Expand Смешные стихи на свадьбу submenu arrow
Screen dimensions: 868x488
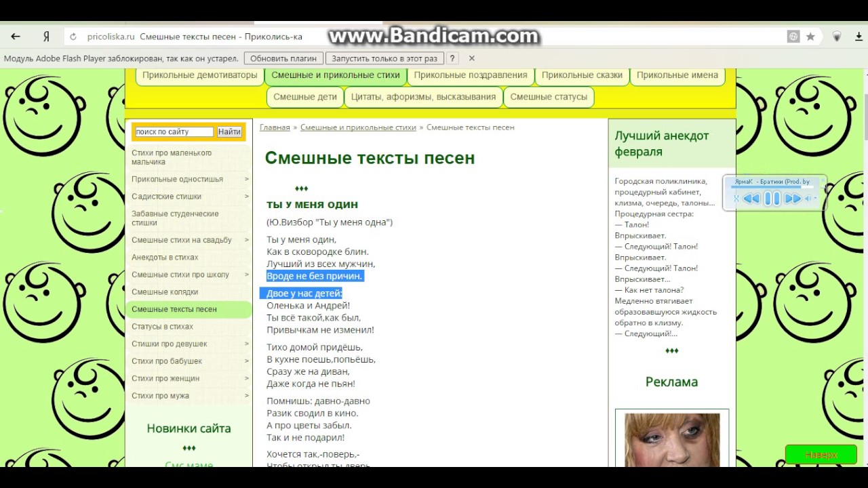click(246, 240)
